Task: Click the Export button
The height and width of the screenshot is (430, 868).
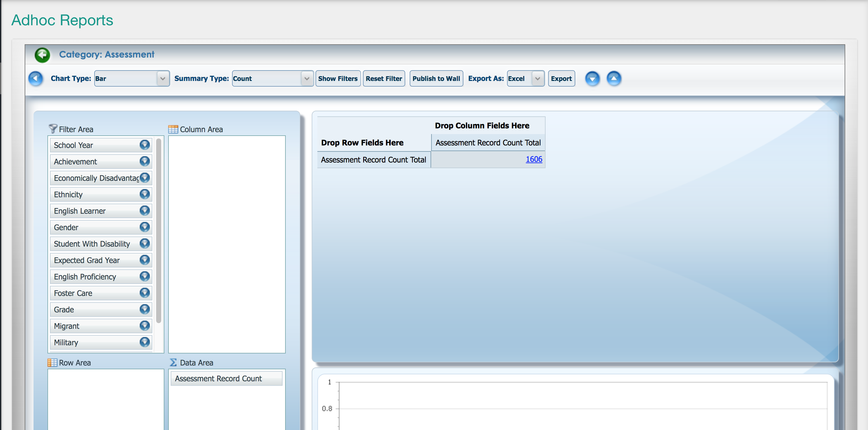Action: [561, 78]
